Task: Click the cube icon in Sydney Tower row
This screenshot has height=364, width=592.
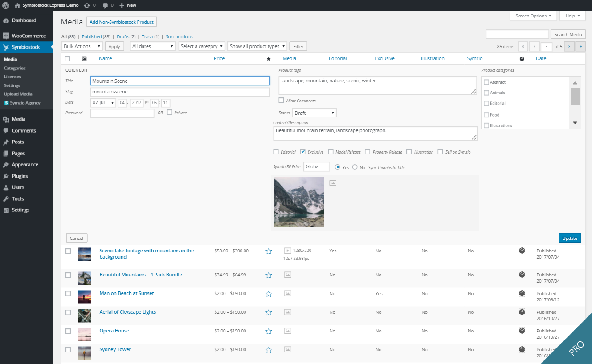Action: point(522,349)
